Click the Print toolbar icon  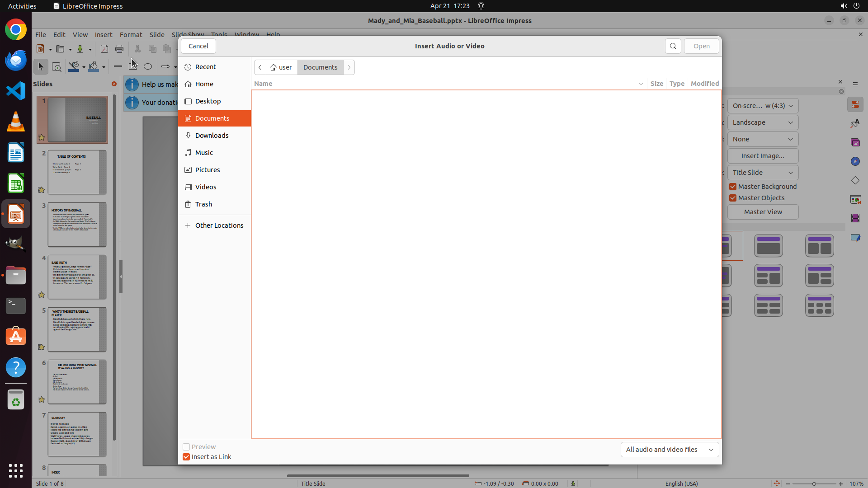[119, 49]
